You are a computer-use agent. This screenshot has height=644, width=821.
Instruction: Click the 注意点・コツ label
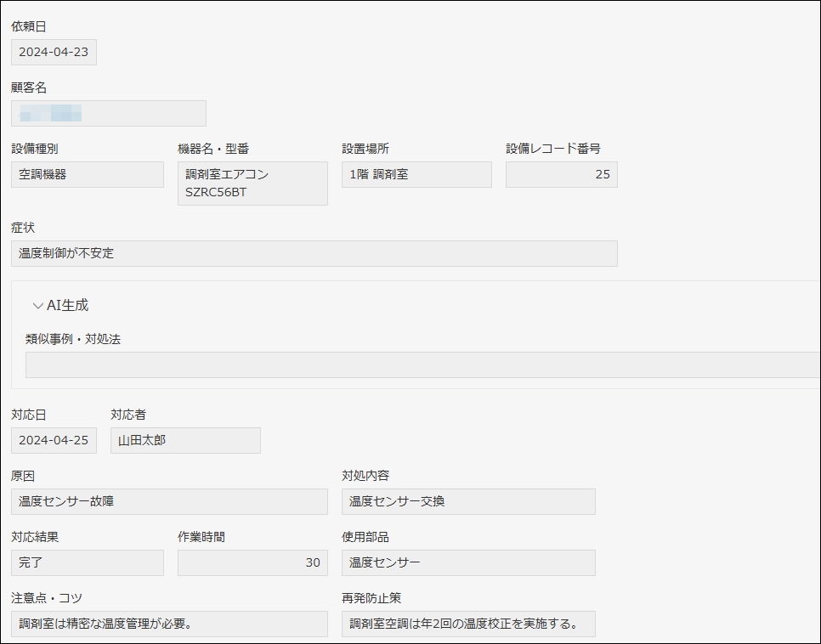(47, 598)
